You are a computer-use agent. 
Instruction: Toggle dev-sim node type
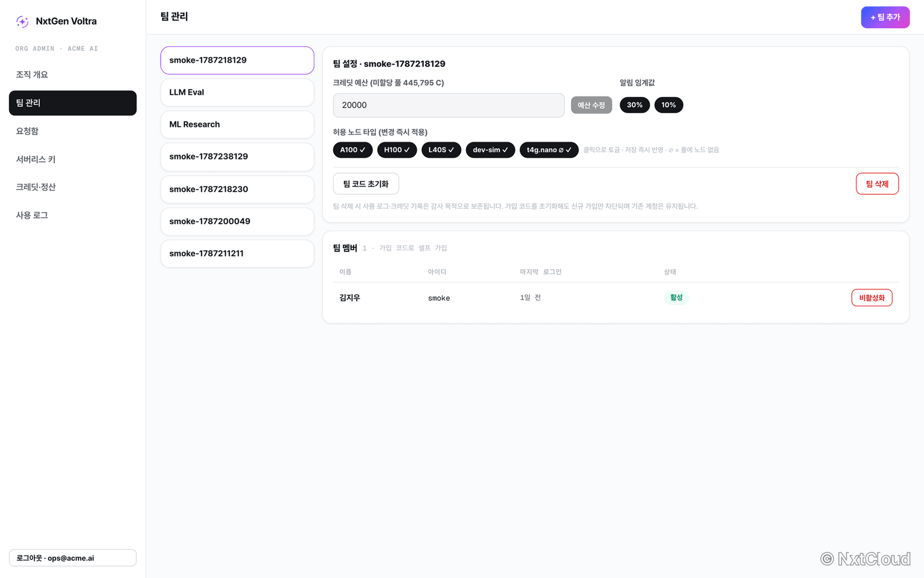490,150
